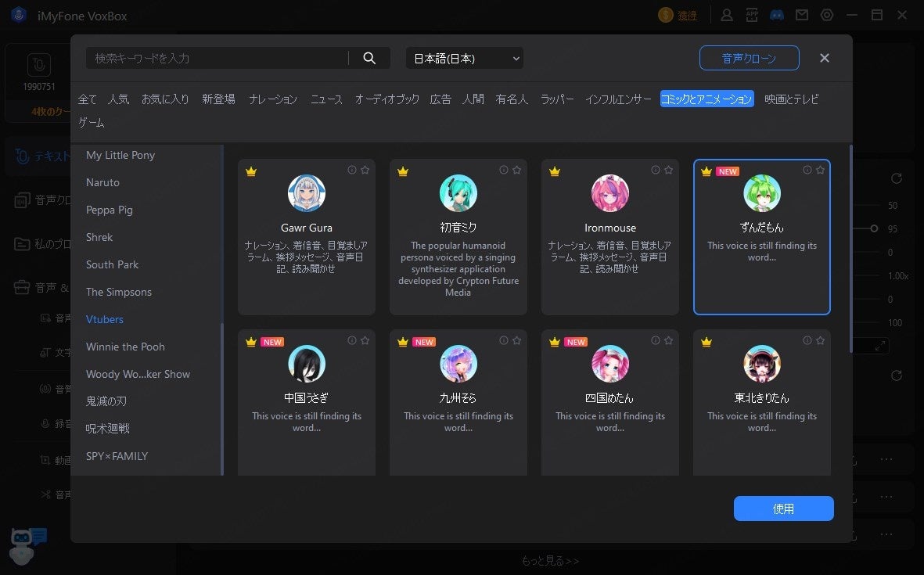Switch to the 人気 category tab
The width and height of the screenshot is (924, 575).
coord(118,99)
